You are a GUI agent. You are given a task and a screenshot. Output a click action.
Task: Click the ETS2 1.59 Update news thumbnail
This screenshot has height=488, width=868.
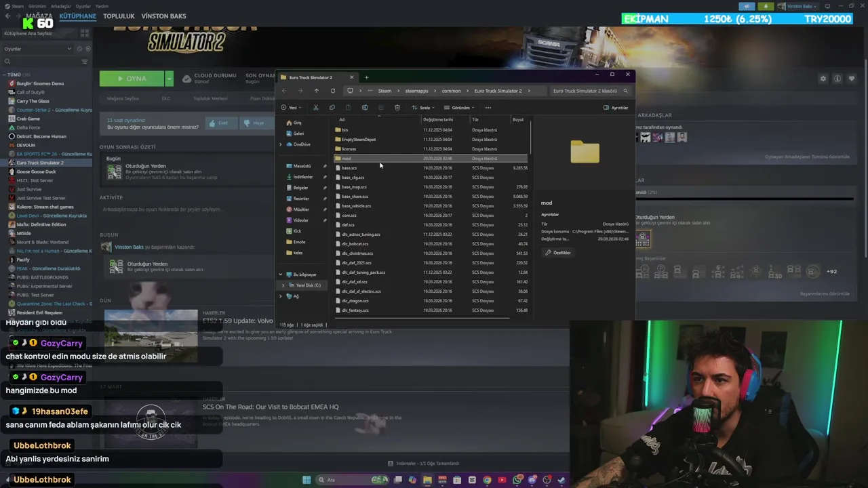click(151, 335)
